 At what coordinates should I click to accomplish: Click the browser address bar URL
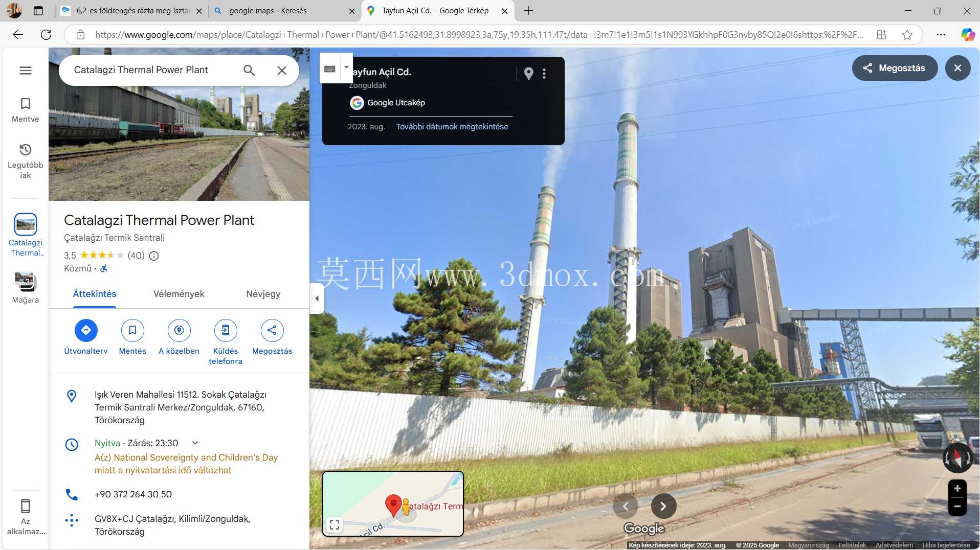(x=479, y=35)
